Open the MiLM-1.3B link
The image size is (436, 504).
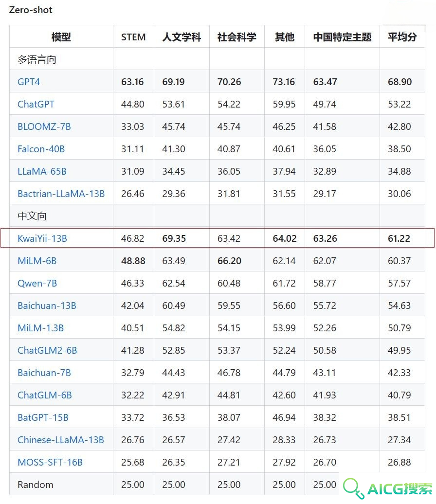41,328
